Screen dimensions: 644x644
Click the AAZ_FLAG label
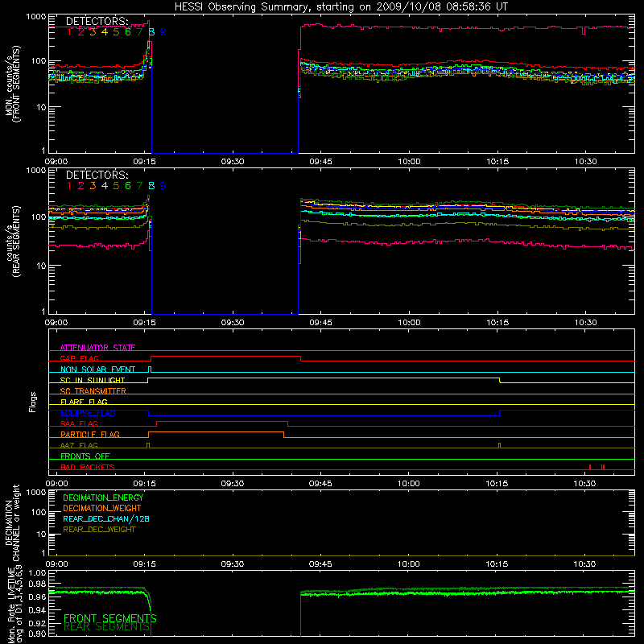pyautogui.click(x=79, y=445)
